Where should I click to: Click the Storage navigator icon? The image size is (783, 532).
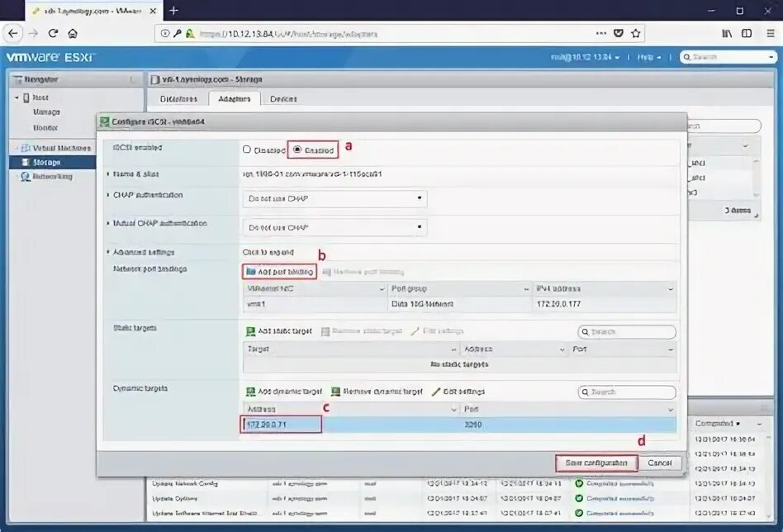tap(26, 163)
